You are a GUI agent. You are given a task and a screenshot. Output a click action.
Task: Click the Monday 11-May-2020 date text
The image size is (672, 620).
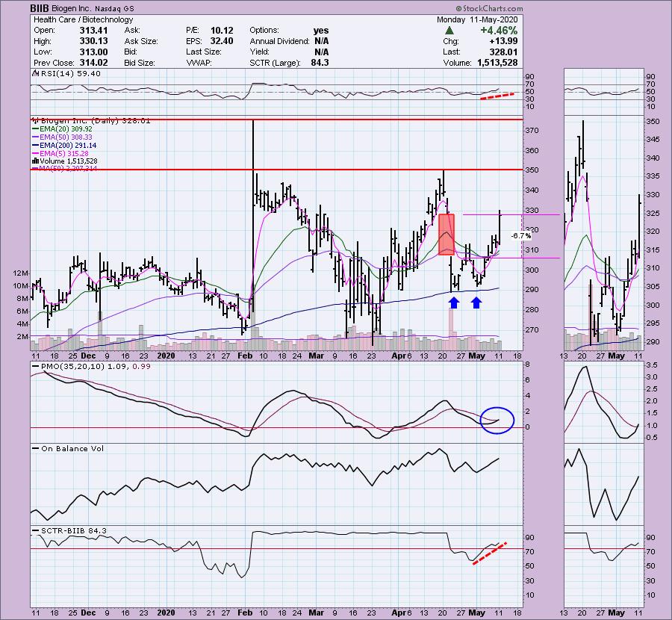tap(477, 19)
